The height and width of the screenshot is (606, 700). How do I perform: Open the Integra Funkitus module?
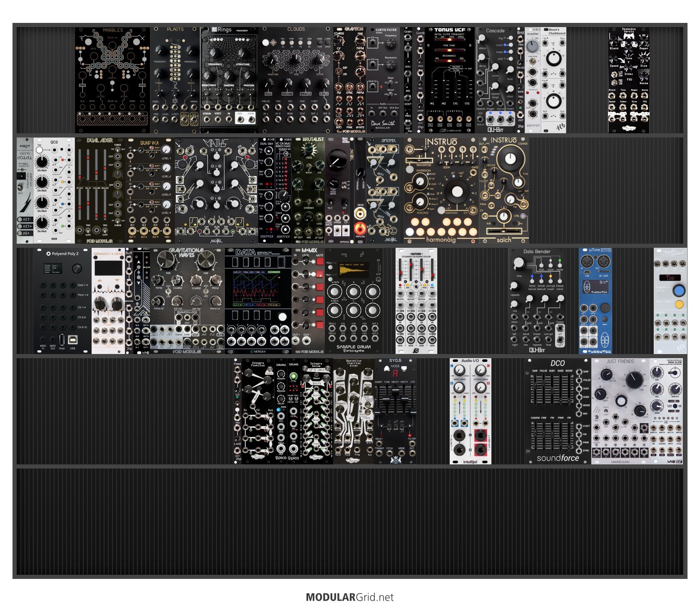point(258,411)
